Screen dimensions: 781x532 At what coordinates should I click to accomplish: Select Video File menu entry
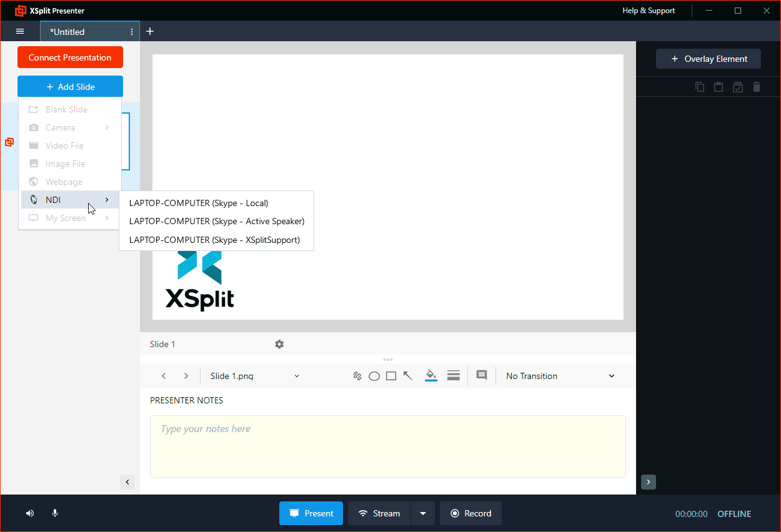(x=70, y=145)
